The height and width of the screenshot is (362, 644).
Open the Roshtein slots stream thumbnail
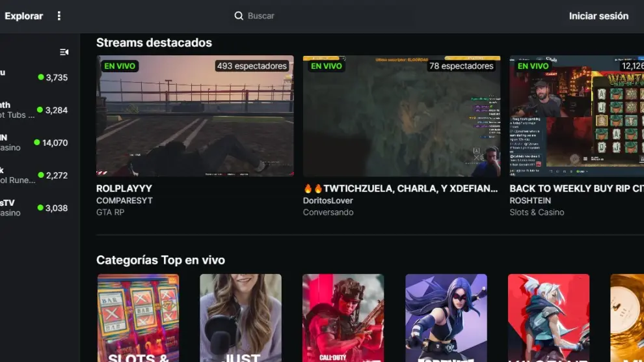[x=576, y=116]
